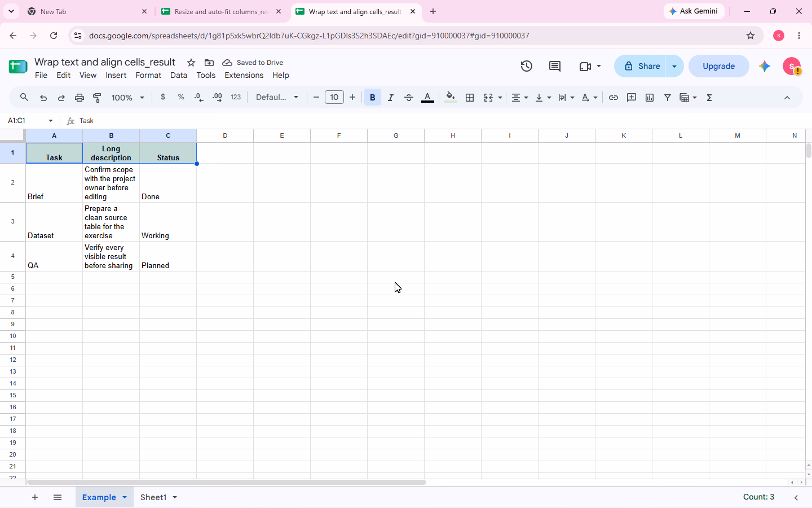Insert a chart

pos(650,98)
